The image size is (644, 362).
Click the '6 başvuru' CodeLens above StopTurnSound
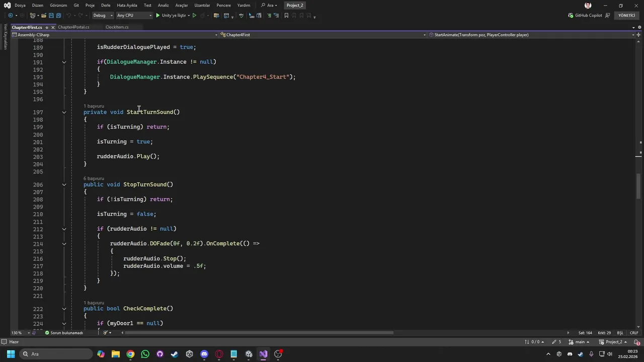(x=94, y=178)
